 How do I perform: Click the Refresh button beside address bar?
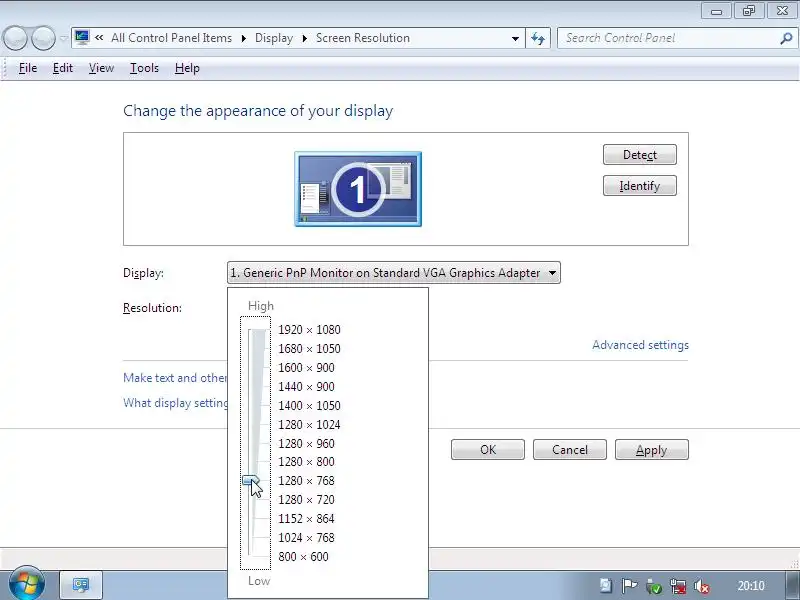[x=538, y=38]
